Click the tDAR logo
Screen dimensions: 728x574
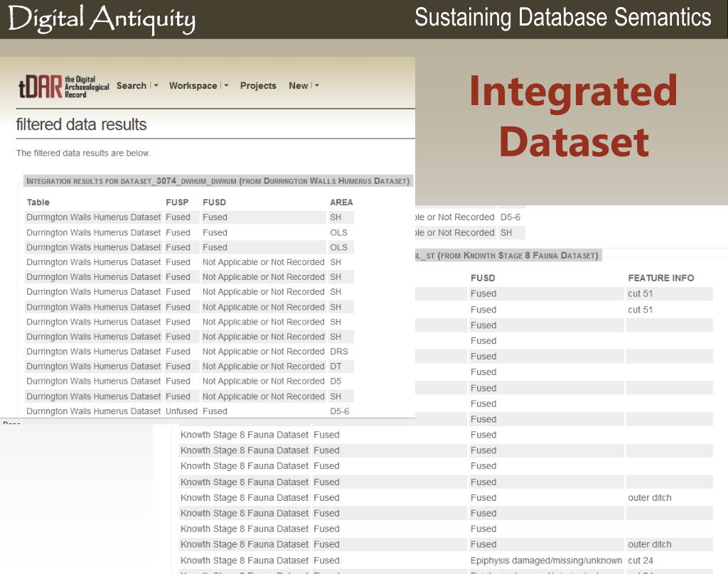63,87
